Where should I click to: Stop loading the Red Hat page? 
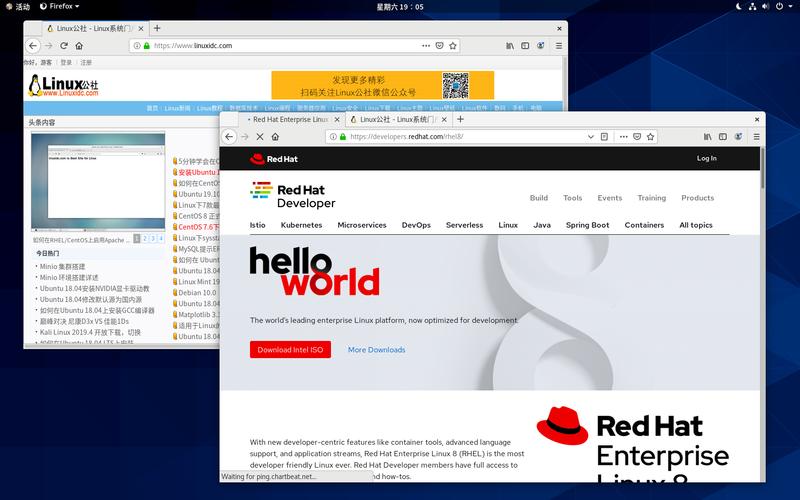260,136
